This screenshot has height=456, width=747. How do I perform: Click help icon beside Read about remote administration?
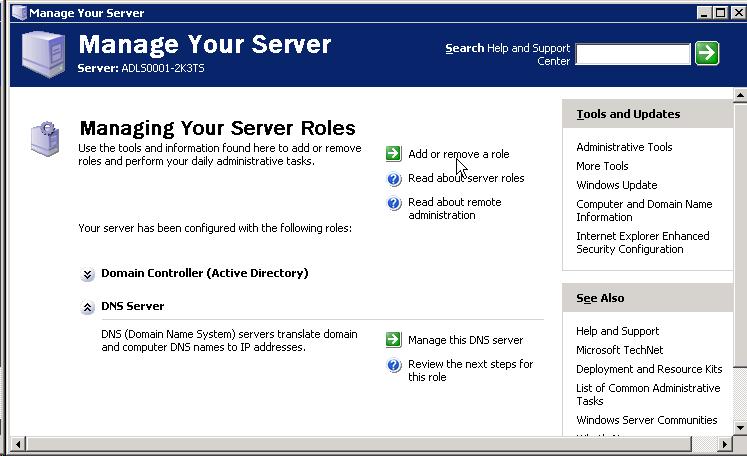click(x=394, y=203)
